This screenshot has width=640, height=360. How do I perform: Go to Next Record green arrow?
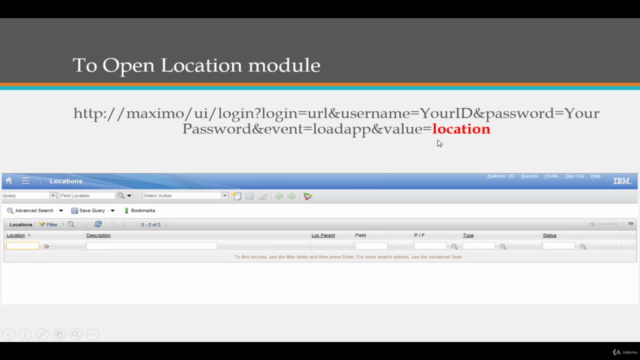tap(292, 196)
